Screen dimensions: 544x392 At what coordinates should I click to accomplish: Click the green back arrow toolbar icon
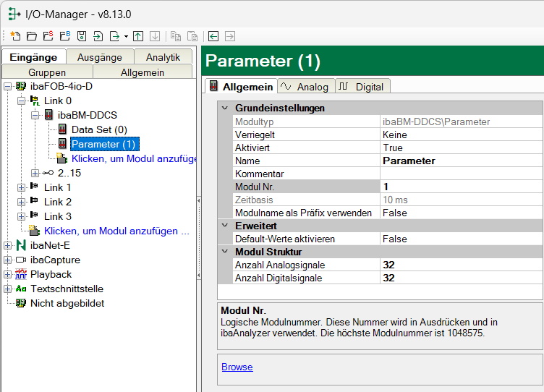tap(213, 35)
